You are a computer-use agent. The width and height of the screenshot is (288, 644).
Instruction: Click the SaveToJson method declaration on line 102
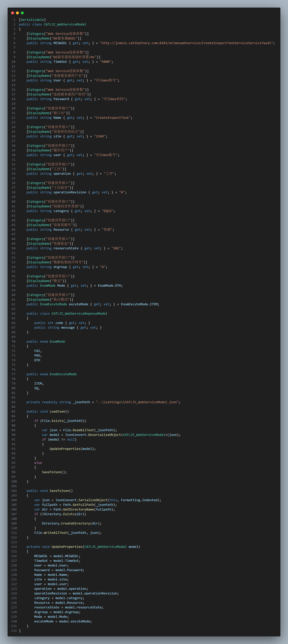pos(59,491)
